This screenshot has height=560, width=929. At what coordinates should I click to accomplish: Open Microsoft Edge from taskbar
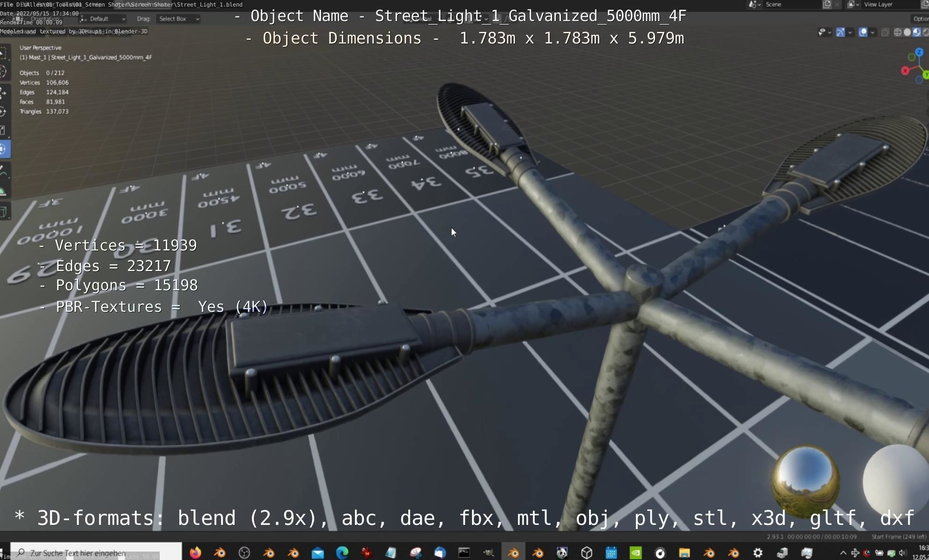click(x=342, y=553)
